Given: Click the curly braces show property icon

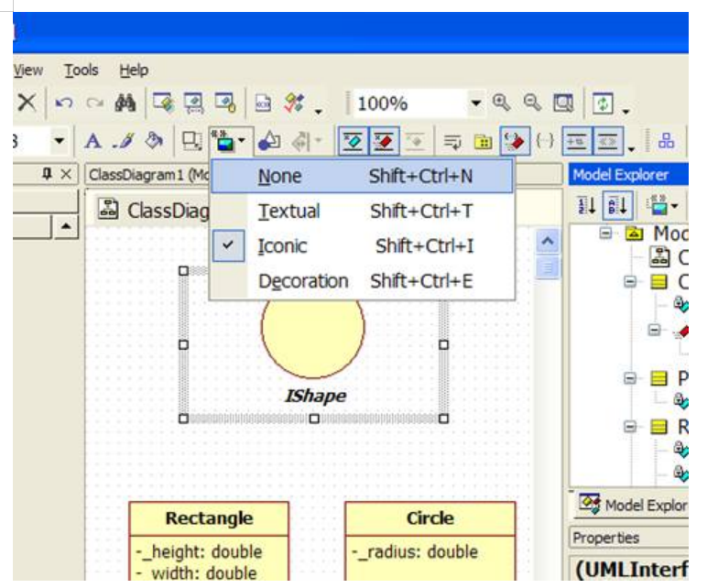Looking at the screenshot, I should click(x=545, y=142).
